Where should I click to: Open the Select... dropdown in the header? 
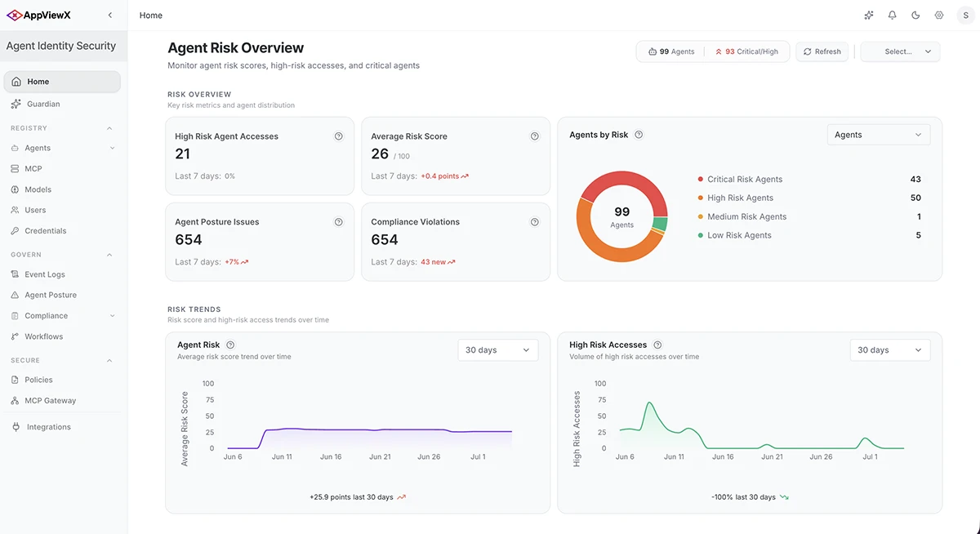(x=900, y=51)
